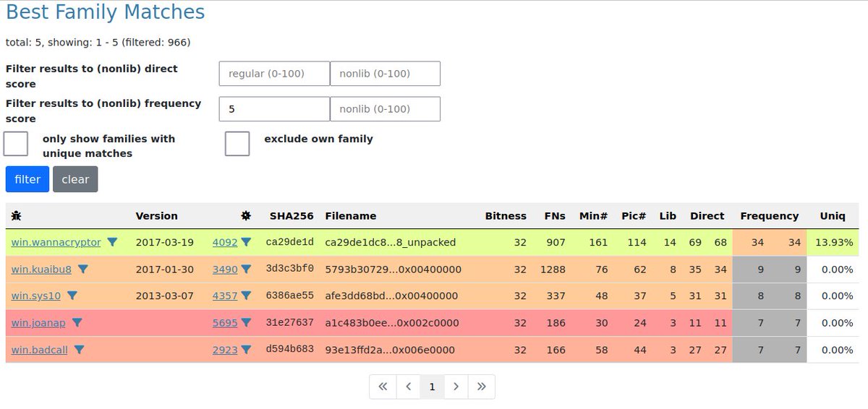Image resolution: width=868 pixels, height=409 pixels.
Task: Click the Filename column header
Action: (351, 215)
